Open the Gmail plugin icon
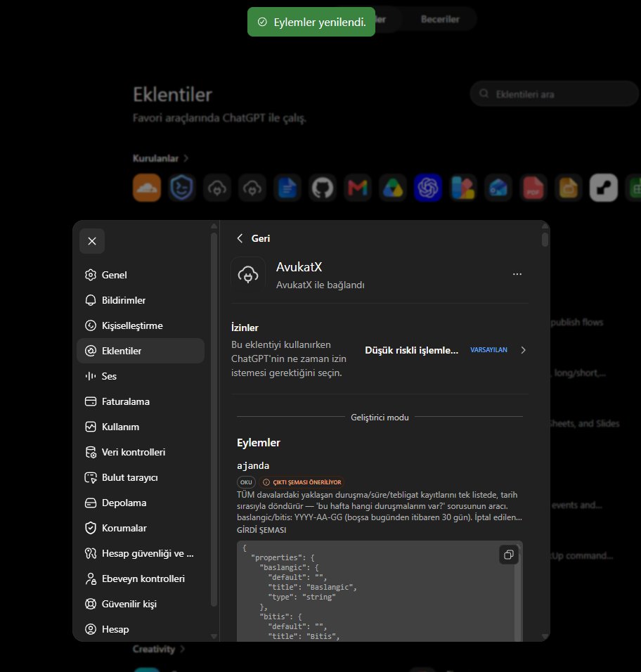 point(357,188)
